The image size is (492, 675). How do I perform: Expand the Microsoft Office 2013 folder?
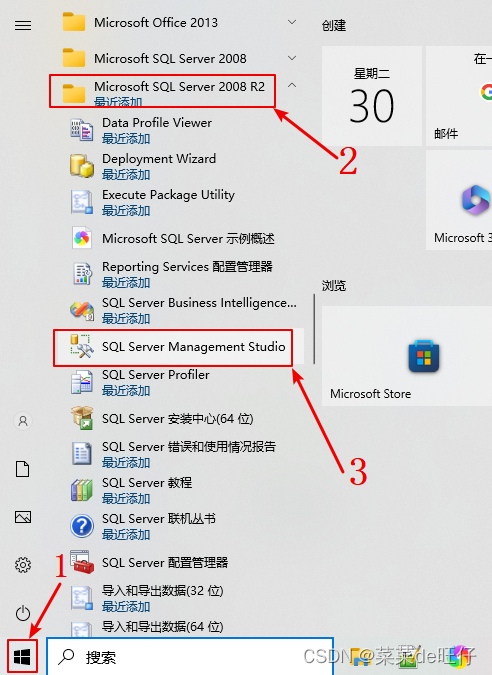pos(292,22)
